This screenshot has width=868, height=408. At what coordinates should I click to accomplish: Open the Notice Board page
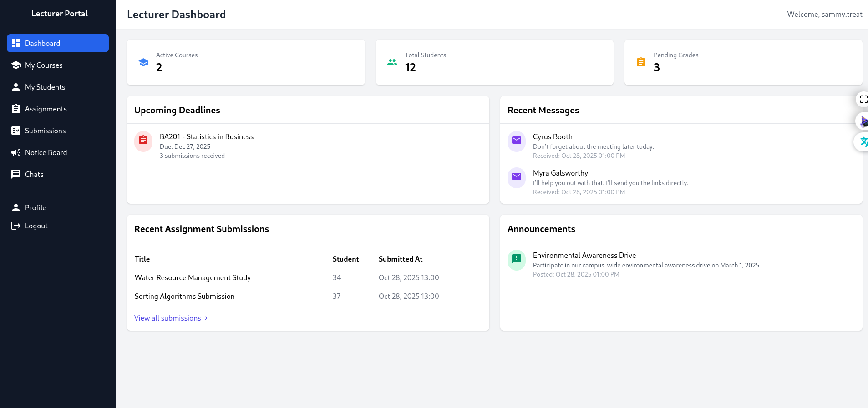tap(46, 152)
